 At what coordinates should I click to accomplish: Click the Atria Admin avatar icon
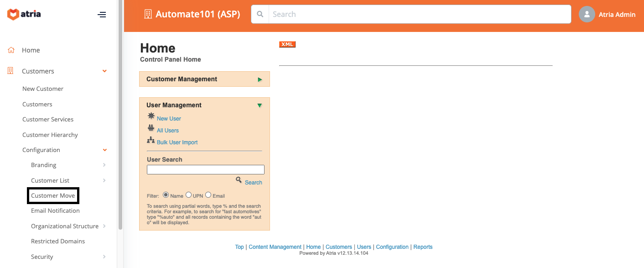coord(587,14)
